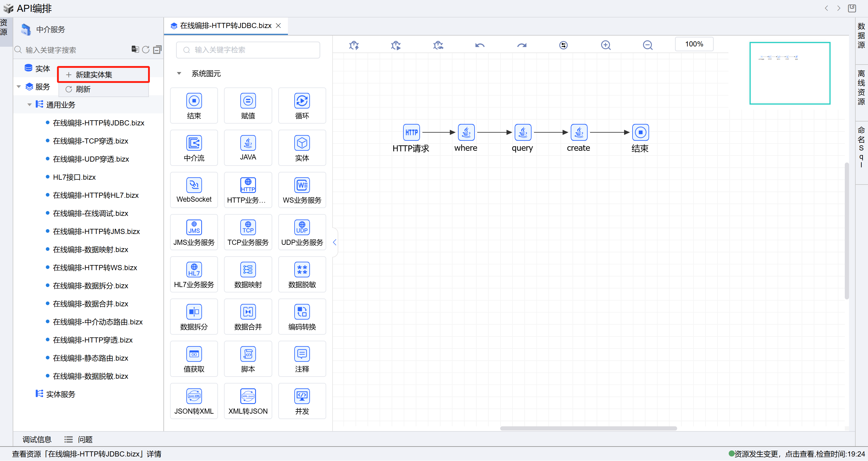Click the zoom in magnifier icon
The image size is (868, 461).
pyautogui.click(x=605, y=45)
